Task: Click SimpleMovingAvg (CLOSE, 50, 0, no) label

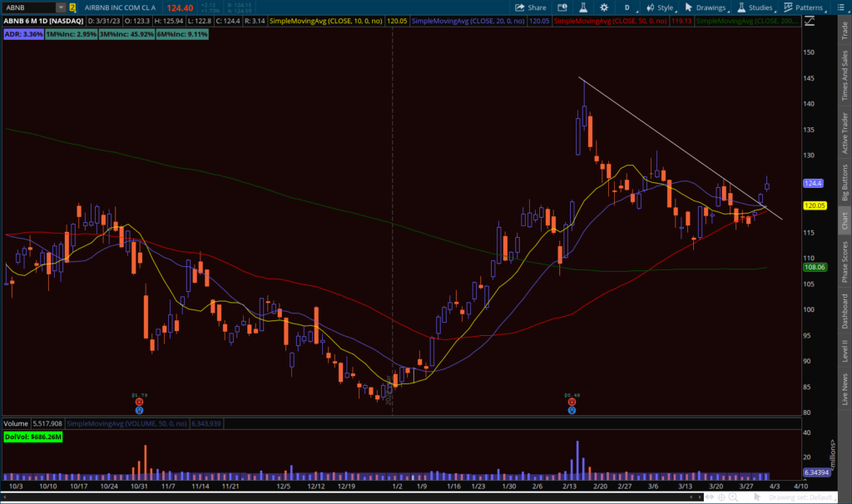Action: 610,21
